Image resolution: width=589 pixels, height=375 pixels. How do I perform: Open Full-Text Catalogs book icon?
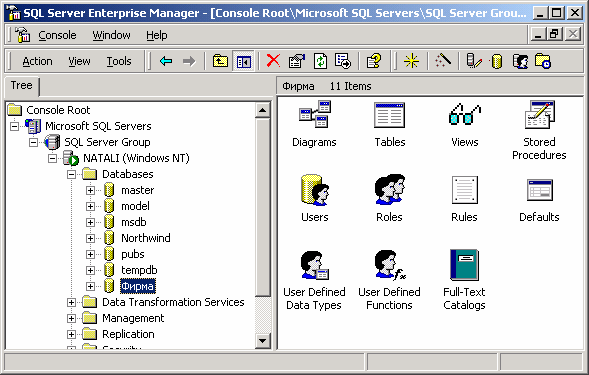(464, 265)
